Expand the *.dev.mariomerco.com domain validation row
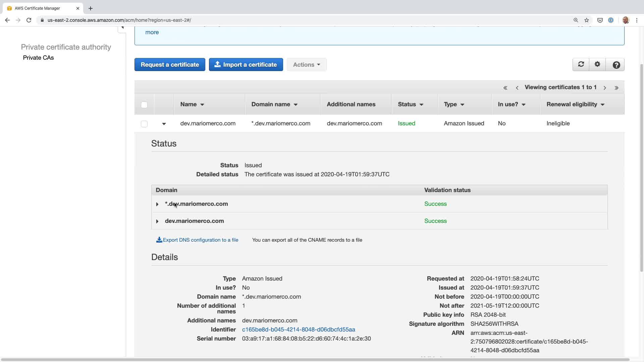 (157, 204)
